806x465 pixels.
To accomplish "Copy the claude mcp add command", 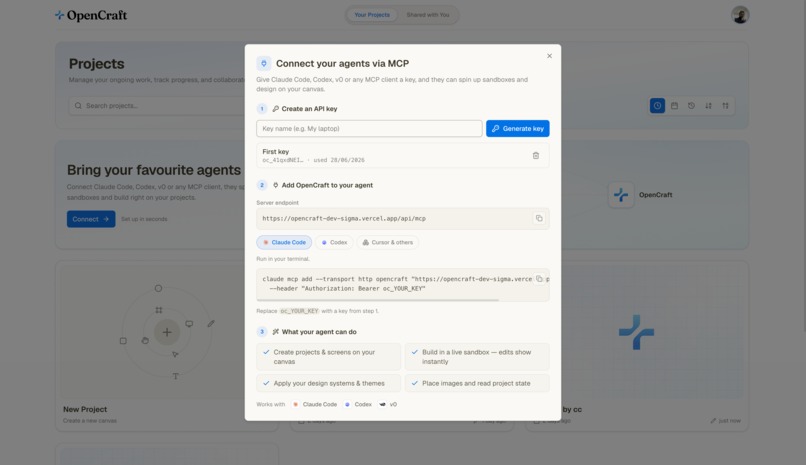I will point(539,279).
